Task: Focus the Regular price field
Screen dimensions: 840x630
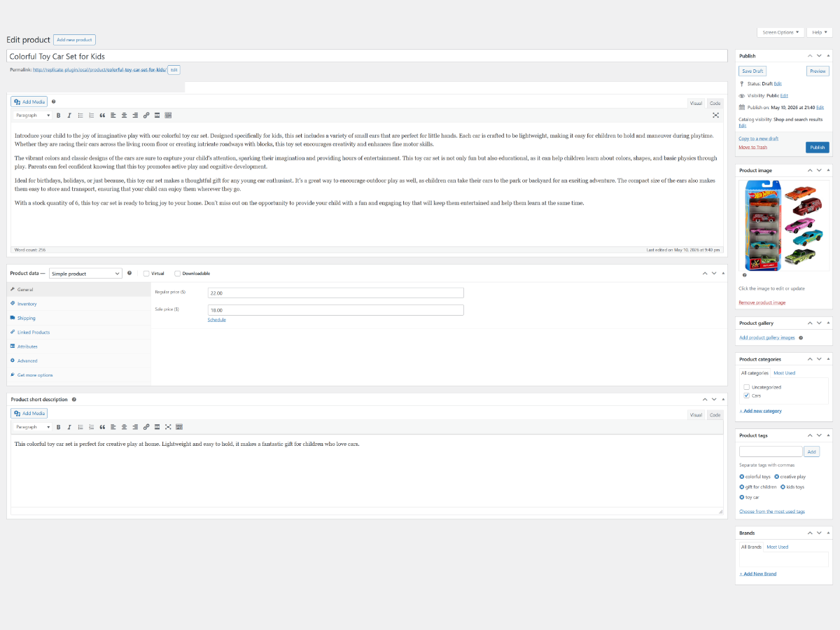Action: coord(335,293)
